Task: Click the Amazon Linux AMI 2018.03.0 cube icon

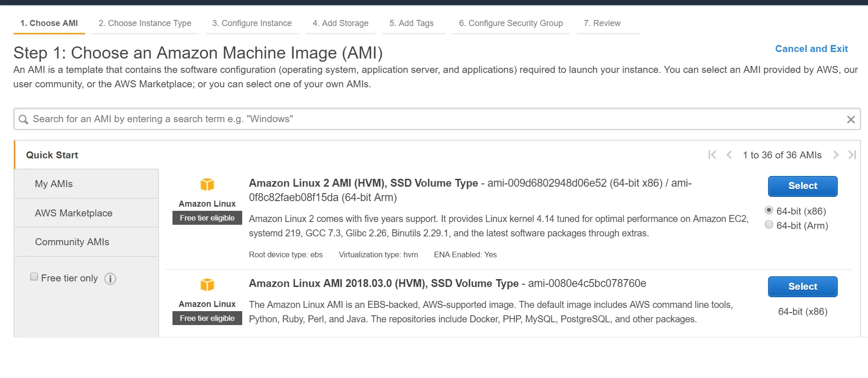Action: point(207,285)
